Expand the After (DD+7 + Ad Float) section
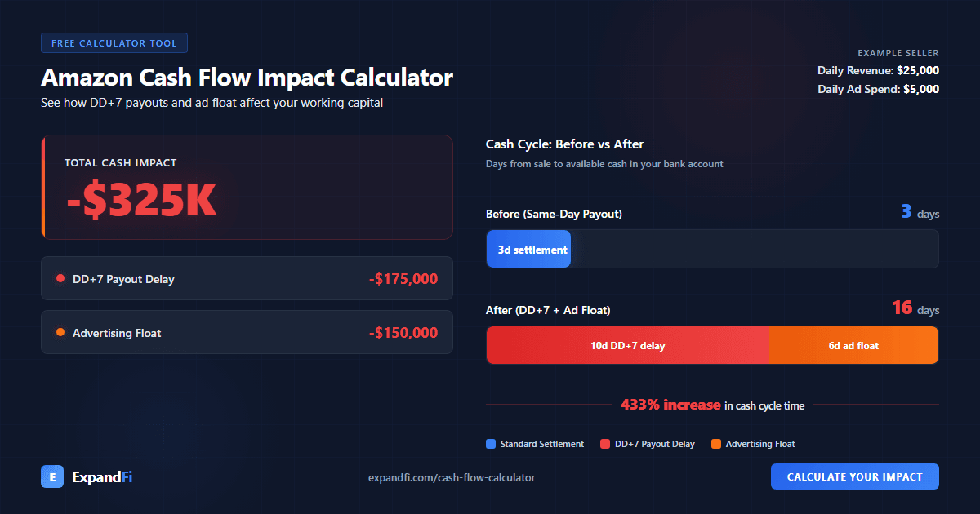The width and height of the screenshot is (980, 514). [549, 310]
